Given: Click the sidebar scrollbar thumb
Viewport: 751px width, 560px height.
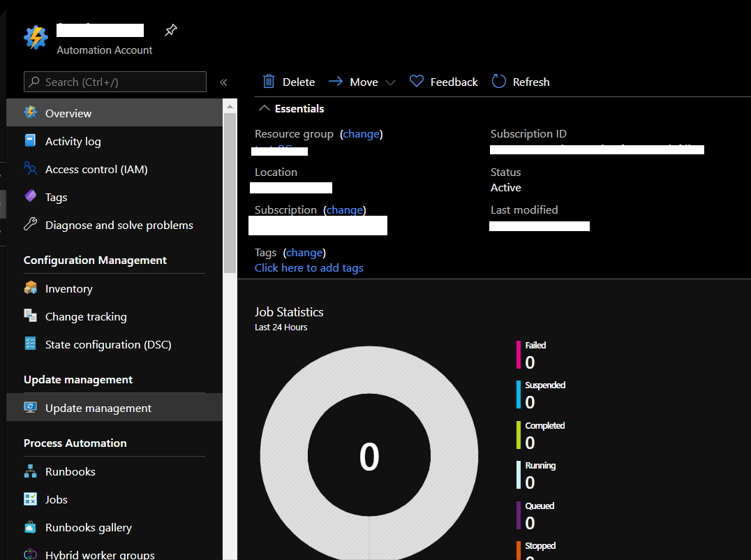Looking at the screenshot, I should 230,193.
